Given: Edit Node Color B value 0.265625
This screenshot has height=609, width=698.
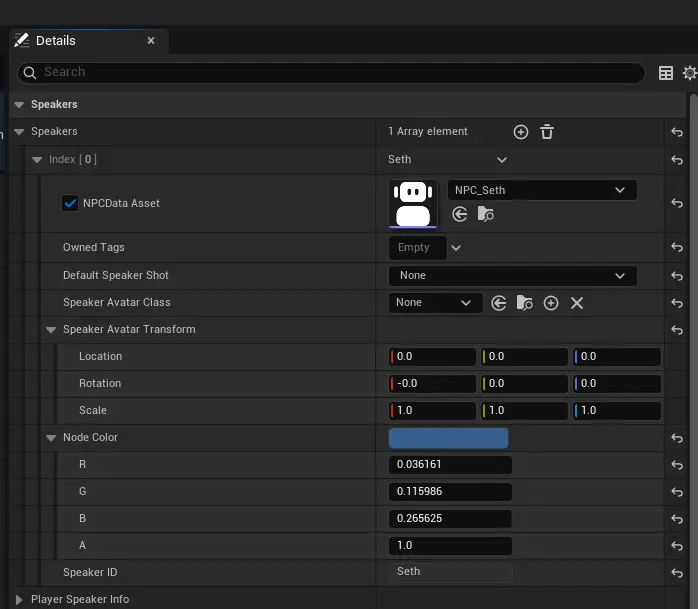Looking at the screenshot, I should point(450,519).
